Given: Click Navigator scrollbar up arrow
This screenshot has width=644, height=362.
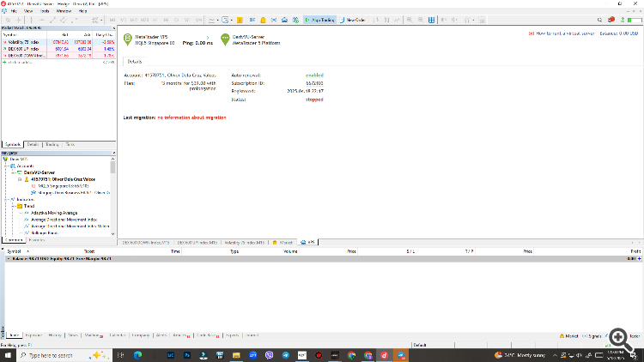Looking at the screenshot, I should [x=113, y=159].
